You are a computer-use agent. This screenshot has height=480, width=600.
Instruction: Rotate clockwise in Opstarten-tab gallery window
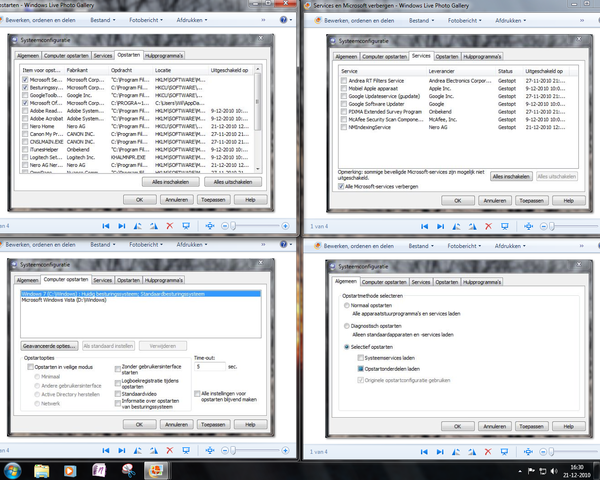[154, 226]
